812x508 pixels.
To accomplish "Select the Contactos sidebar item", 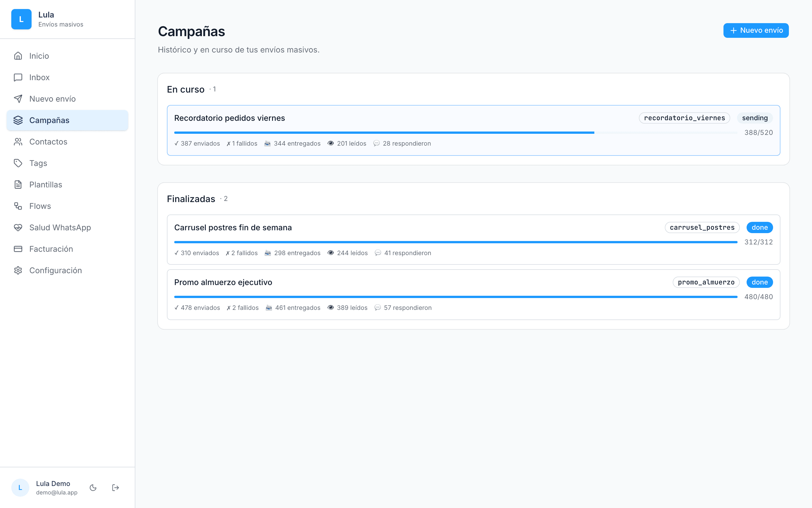I will click(x=67, y=142).
